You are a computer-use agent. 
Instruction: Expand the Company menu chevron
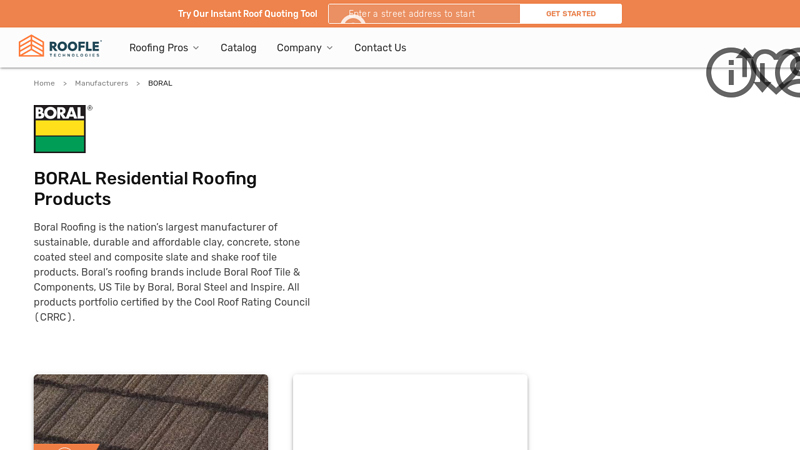coord(330,48)
